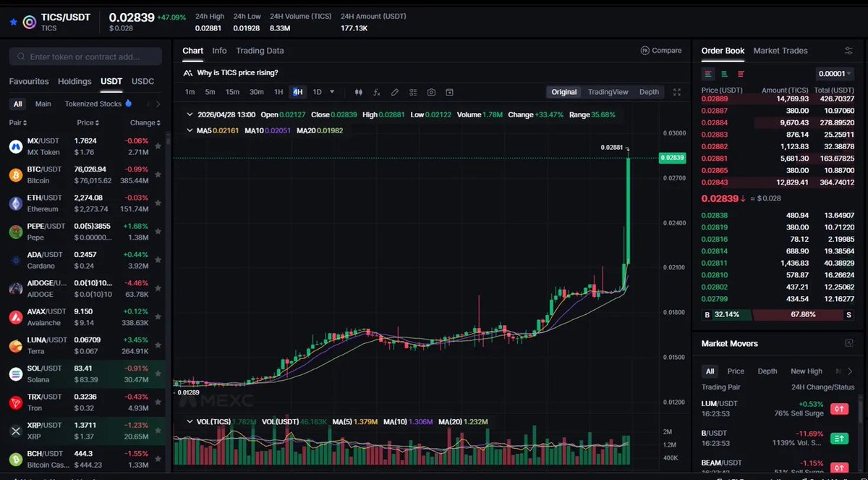Viewport: 868px width, 480px height.
Task: Collapse the VOL(TICS) indicator chevron
Action: [x=190, y=421]
